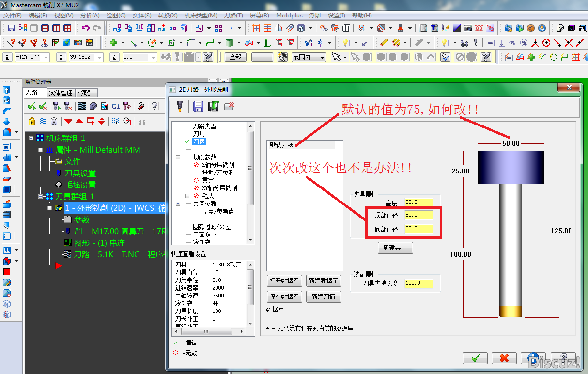Click the create line icon in sketch toolbar
The image size is (588, 374).
(132, 43)
